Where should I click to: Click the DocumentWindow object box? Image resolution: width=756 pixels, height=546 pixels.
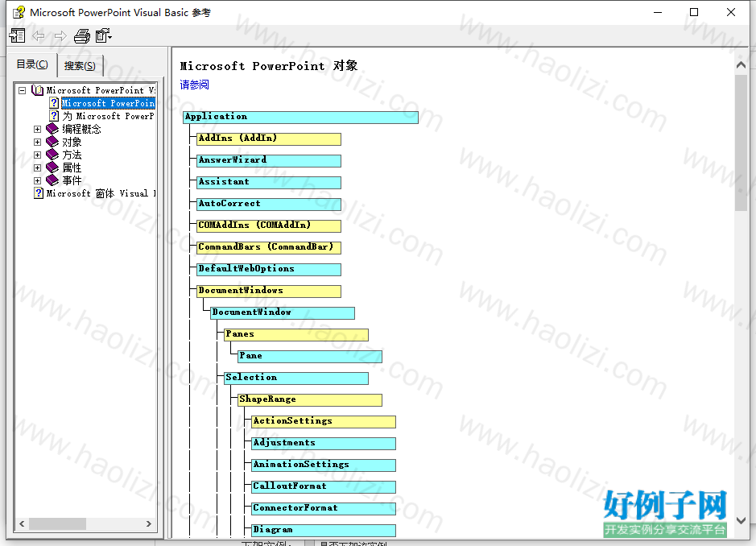tap(283, 313)
